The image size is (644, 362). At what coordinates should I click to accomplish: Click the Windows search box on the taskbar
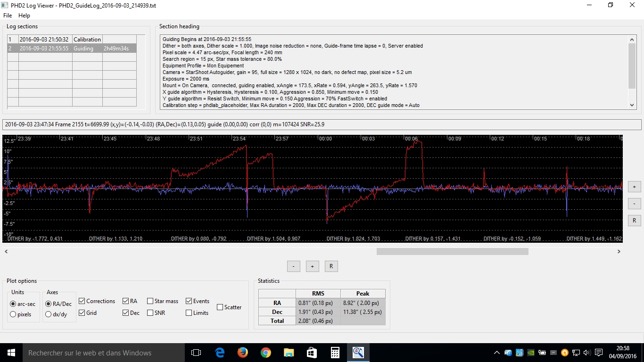click(104, 353)
